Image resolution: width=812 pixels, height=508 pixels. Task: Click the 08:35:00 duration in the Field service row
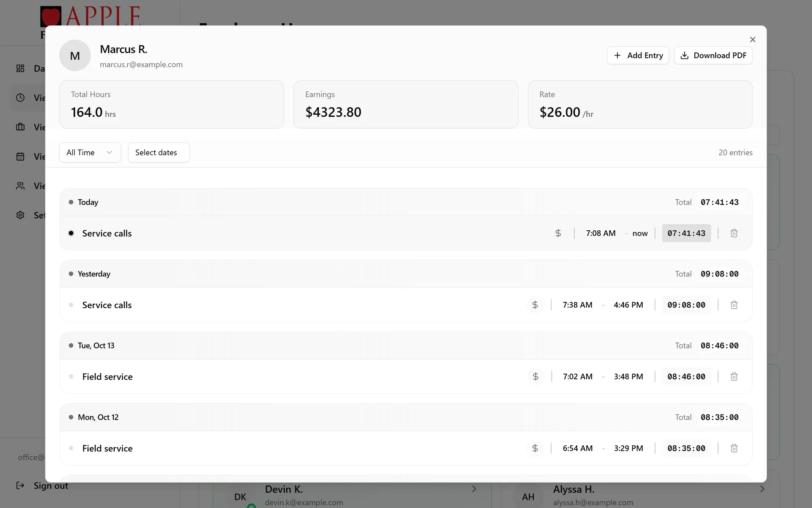(686, 448)
